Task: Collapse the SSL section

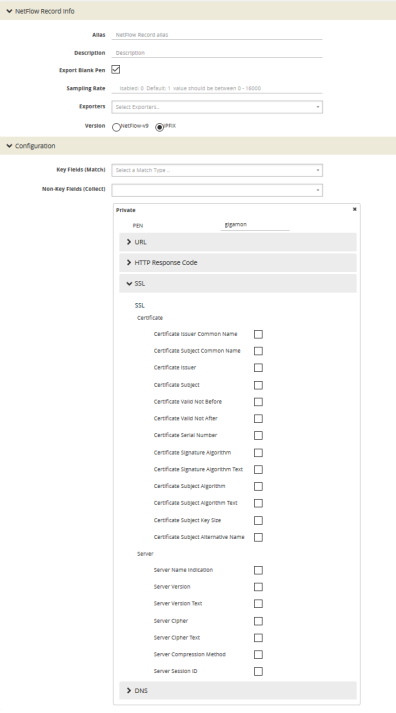Action: click(x=238, y=283)
